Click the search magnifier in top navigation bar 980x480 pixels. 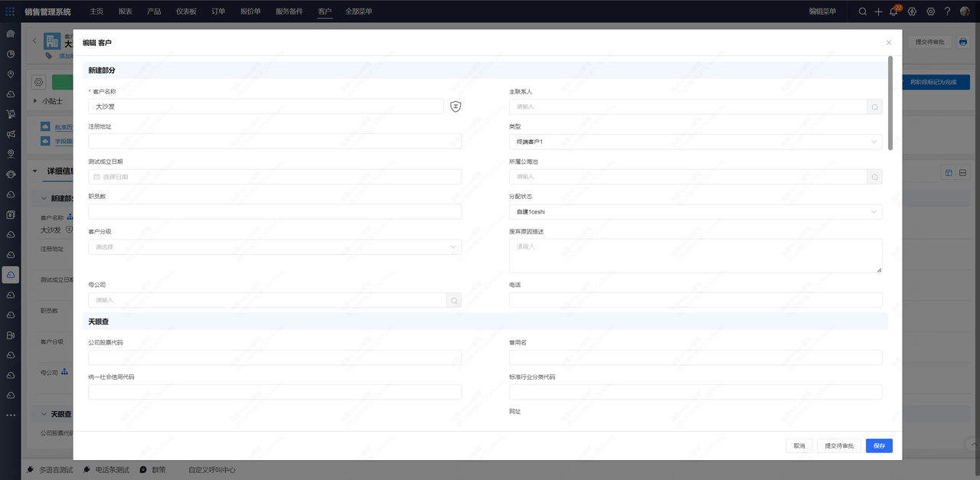point(863,11)
